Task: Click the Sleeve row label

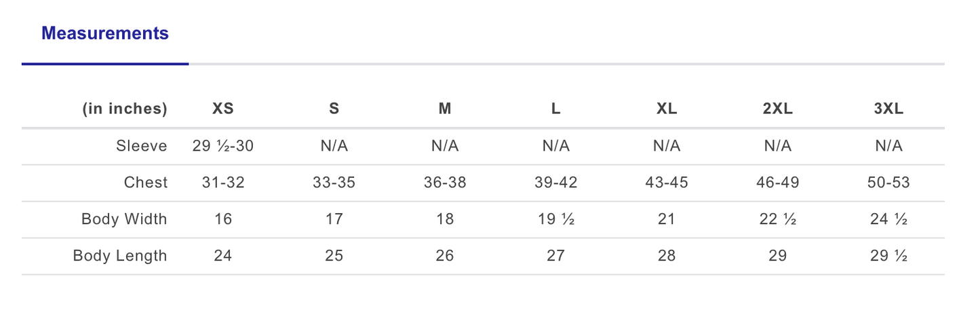Action: point(141,146)
